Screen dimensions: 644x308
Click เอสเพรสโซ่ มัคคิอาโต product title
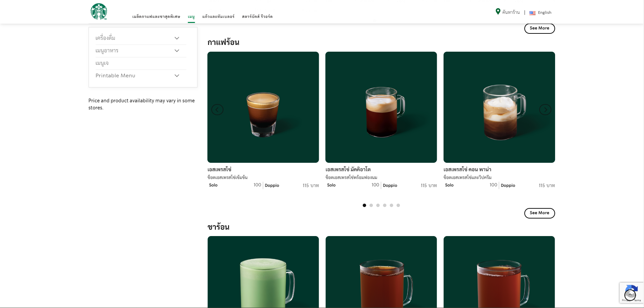tap(348, 169)
